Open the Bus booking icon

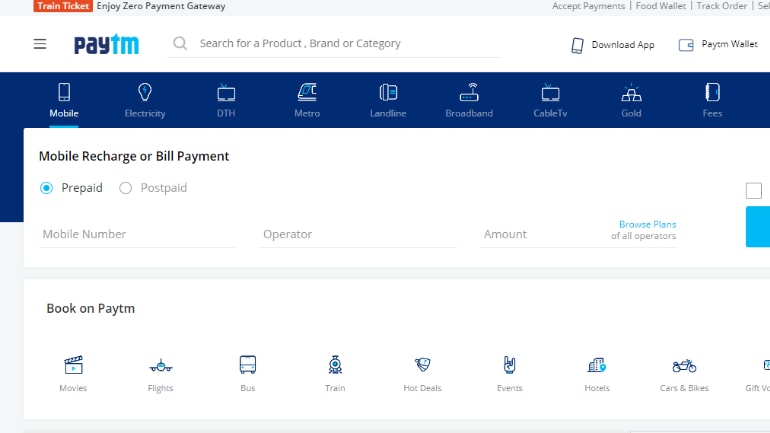tap(248, 365)
